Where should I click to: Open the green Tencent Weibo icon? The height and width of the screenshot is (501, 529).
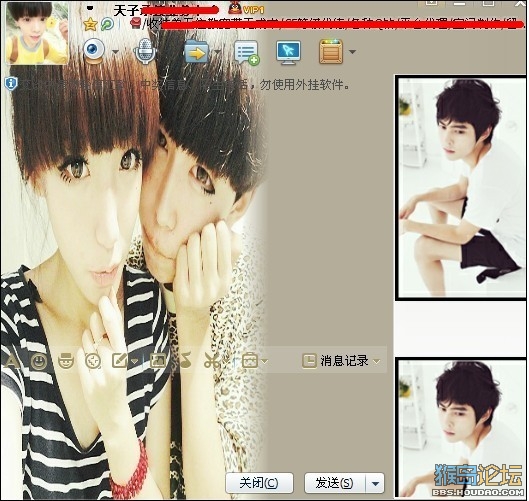pyautogui.click(x=108, y=24)
